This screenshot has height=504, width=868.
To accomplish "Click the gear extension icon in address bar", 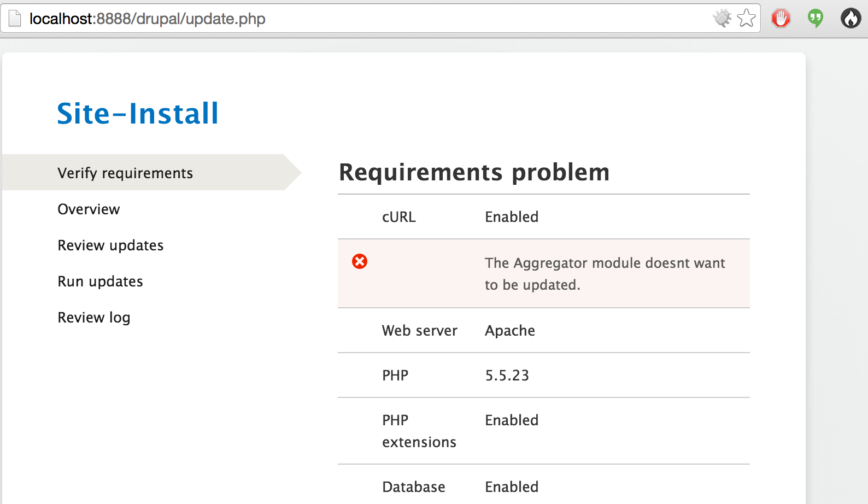I will 722,18.
